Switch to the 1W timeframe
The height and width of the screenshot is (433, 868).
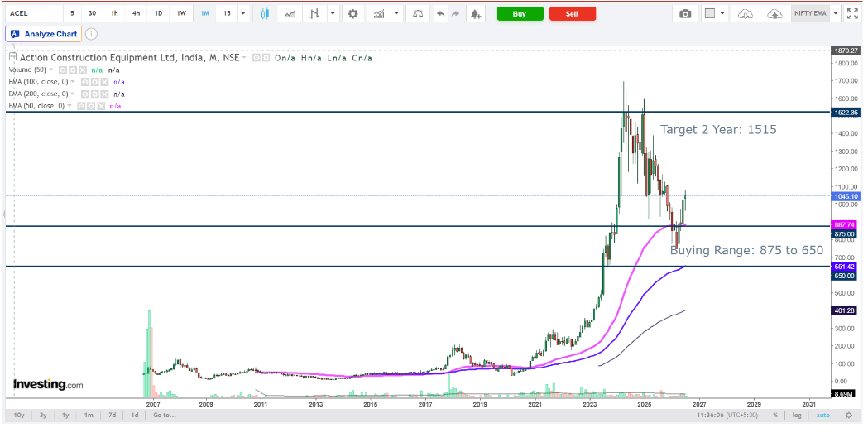(181, 14)
